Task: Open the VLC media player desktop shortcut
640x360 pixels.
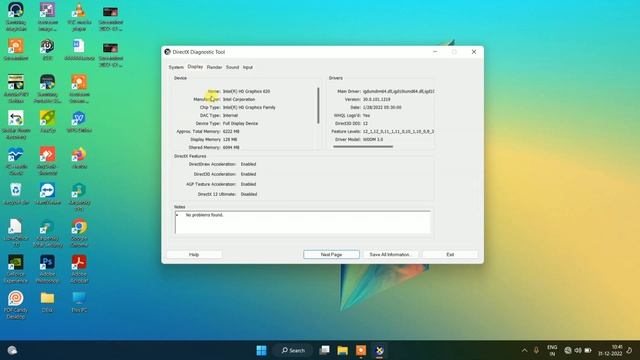Action: [x=79, y=16]
